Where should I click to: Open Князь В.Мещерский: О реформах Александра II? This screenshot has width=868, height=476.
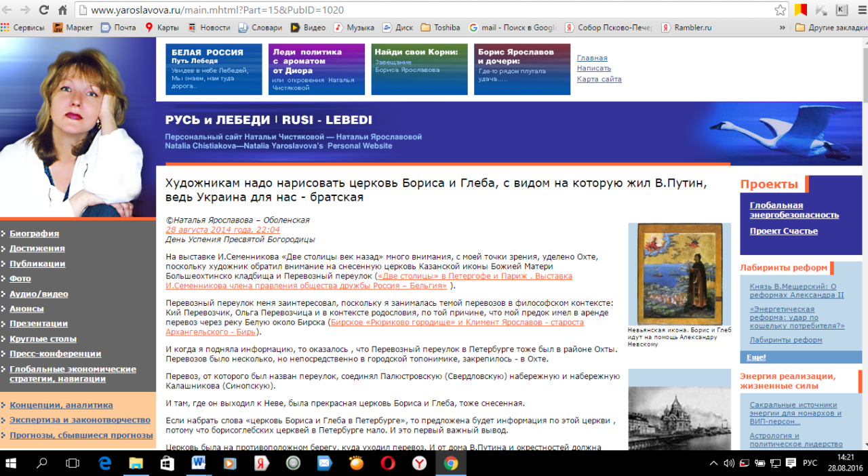pyautogui.click(x=797, y=291)
